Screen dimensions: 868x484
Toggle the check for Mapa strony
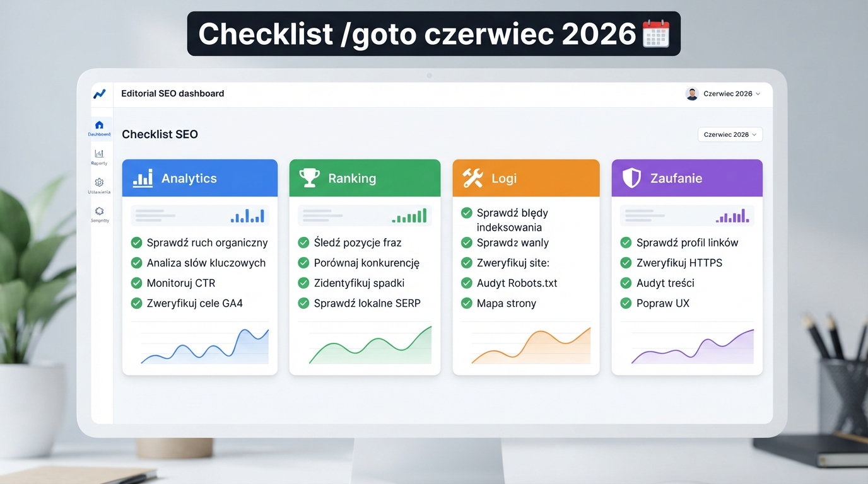[467, 303]
